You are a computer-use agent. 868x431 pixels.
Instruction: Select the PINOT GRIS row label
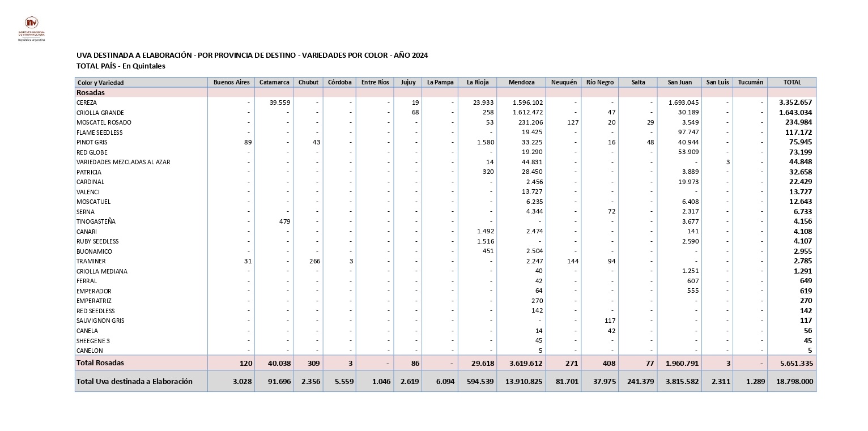coord(92,143)
